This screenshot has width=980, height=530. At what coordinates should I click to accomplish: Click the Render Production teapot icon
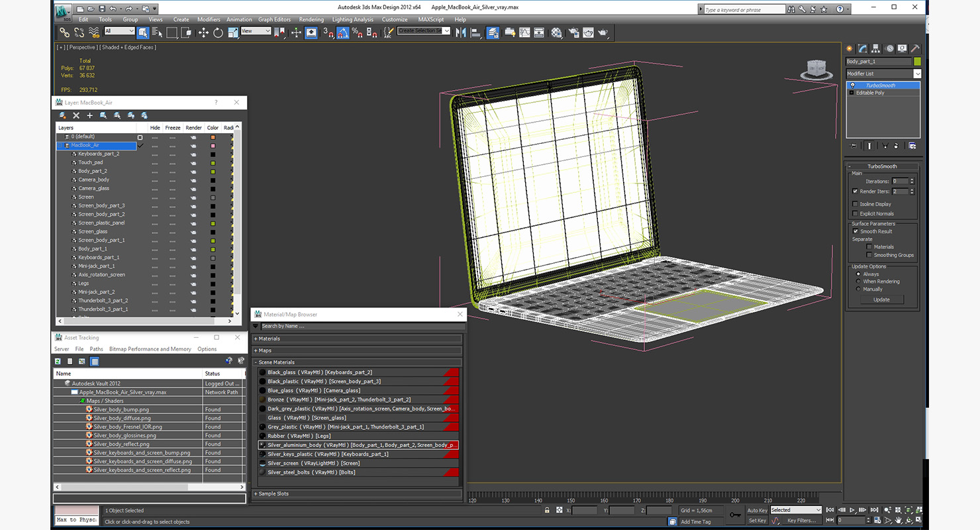click(x=603, y=32)
